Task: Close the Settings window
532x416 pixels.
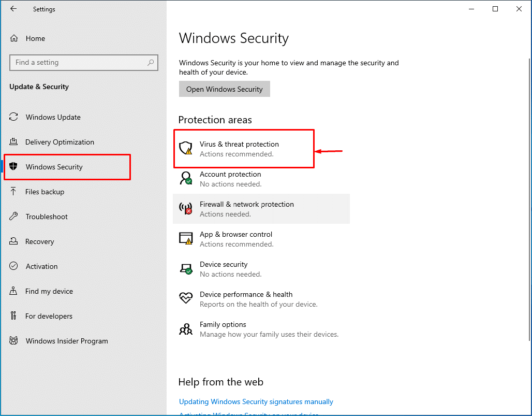Action: coord(519,9)
